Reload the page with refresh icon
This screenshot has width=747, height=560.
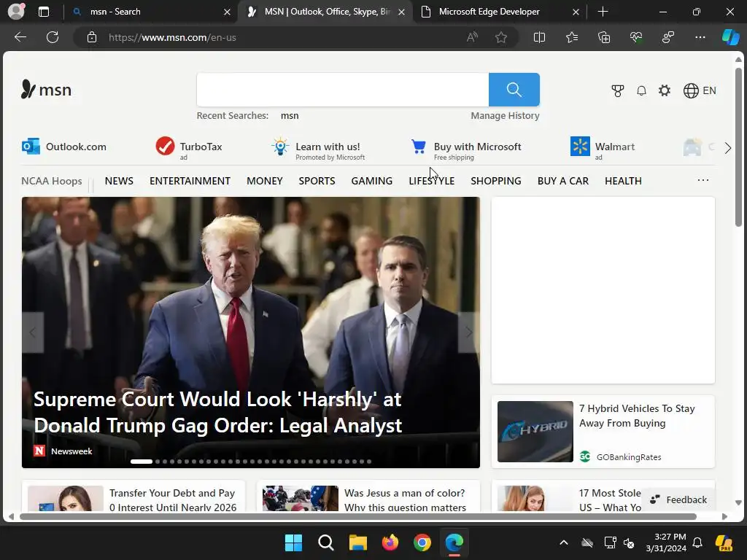[x=53, y=37]
